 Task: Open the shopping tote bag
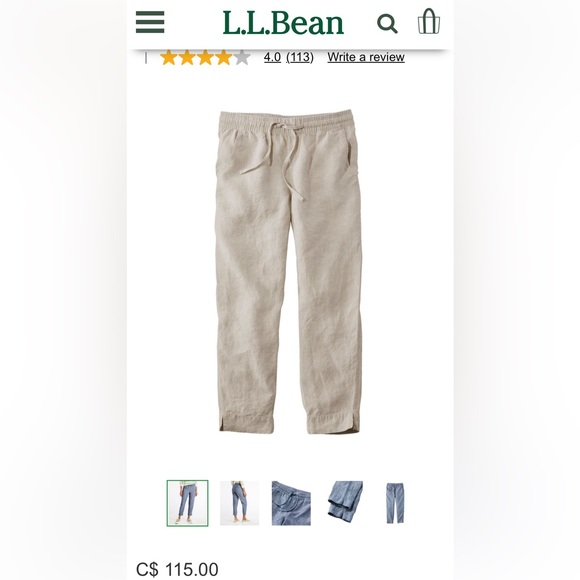click(429, 21)
